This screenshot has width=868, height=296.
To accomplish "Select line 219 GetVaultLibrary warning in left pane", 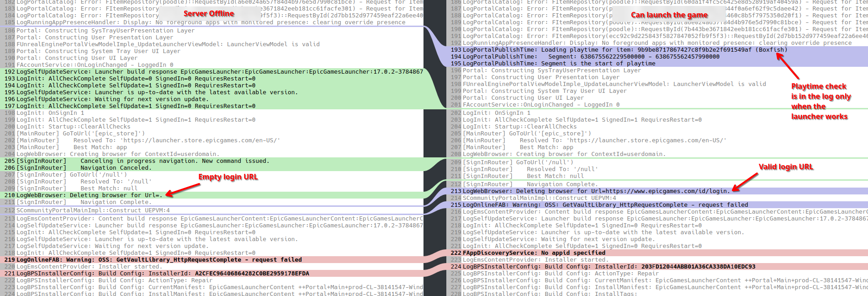I will [159, 260].
